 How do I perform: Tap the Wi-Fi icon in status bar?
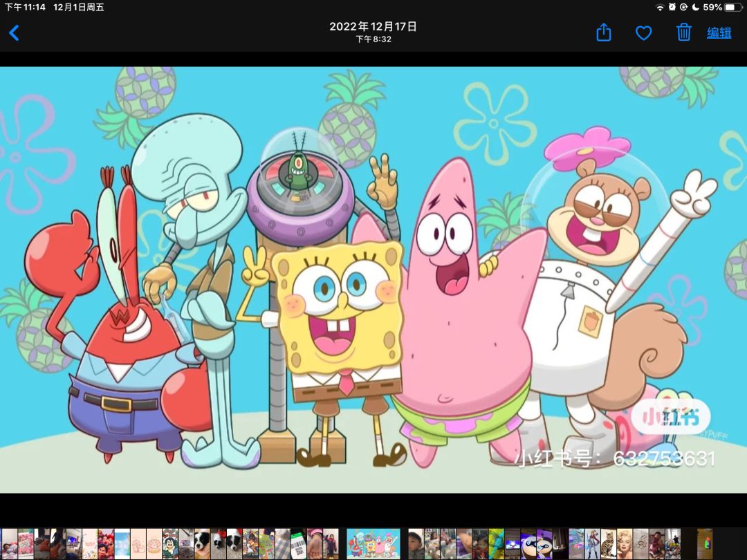coord(660,7)
